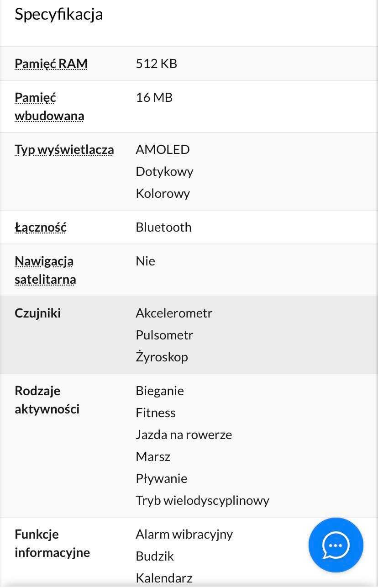Image resolution: width=378 pixels, height=588 pixels.
Task: Click the Bluetooth connectivity value
Action: coord(163,227)
